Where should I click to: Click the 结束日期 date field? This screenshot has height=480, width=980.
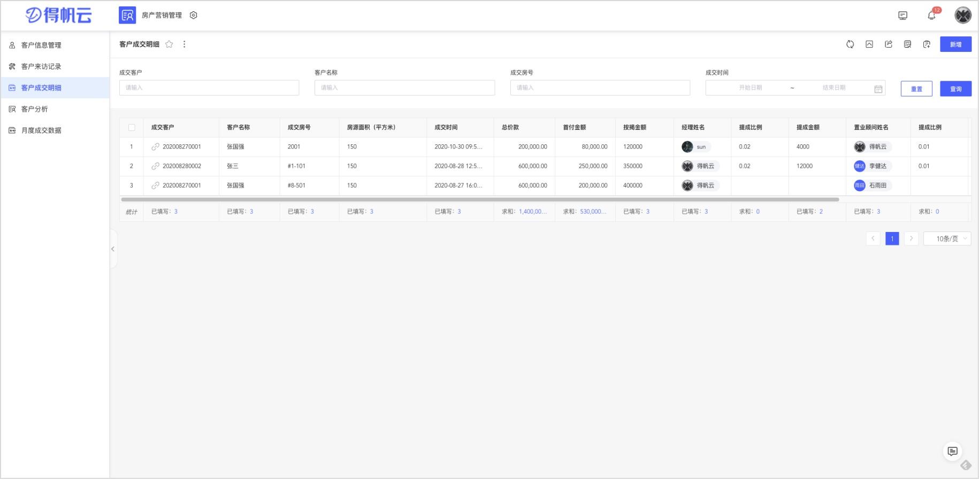click(x=833, y=88)
